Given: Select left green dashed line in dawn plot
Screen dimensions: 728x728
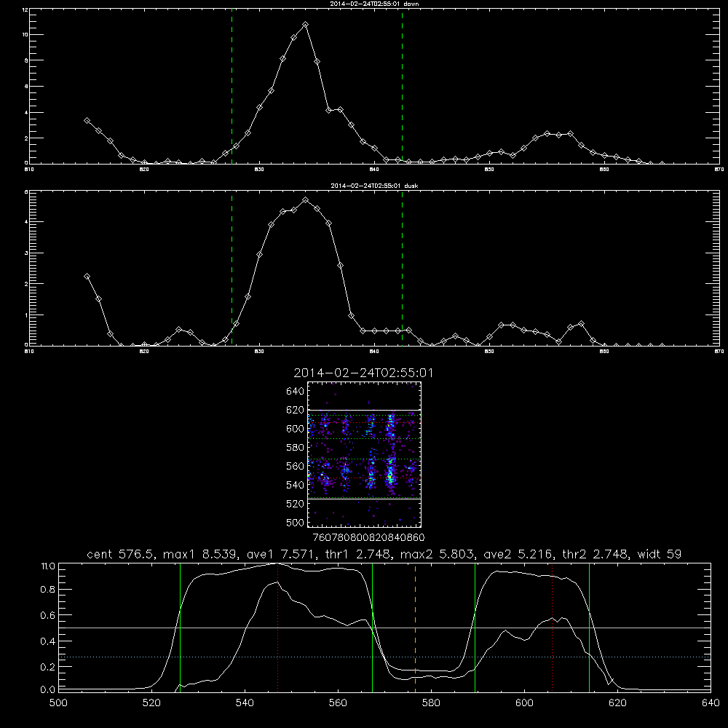Looking at the screenshot, I should (232, 86).
